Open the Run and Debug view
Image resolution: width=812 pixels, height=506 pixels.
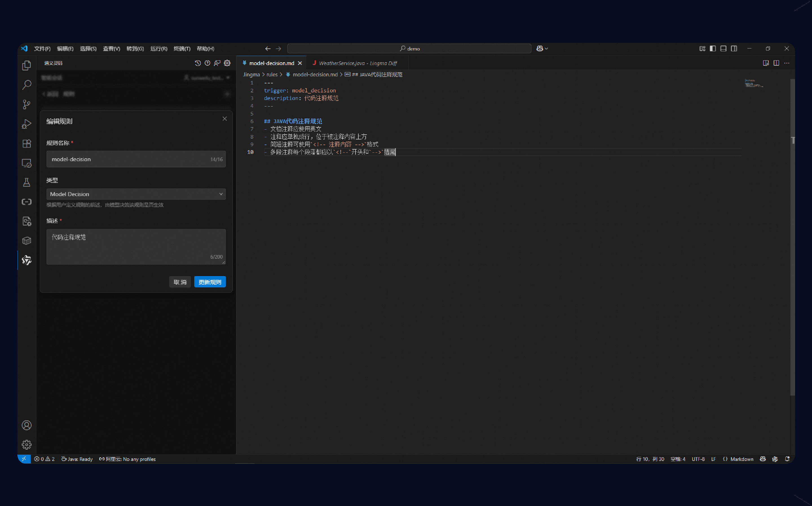pyautogui.click(x=27, y=124)
